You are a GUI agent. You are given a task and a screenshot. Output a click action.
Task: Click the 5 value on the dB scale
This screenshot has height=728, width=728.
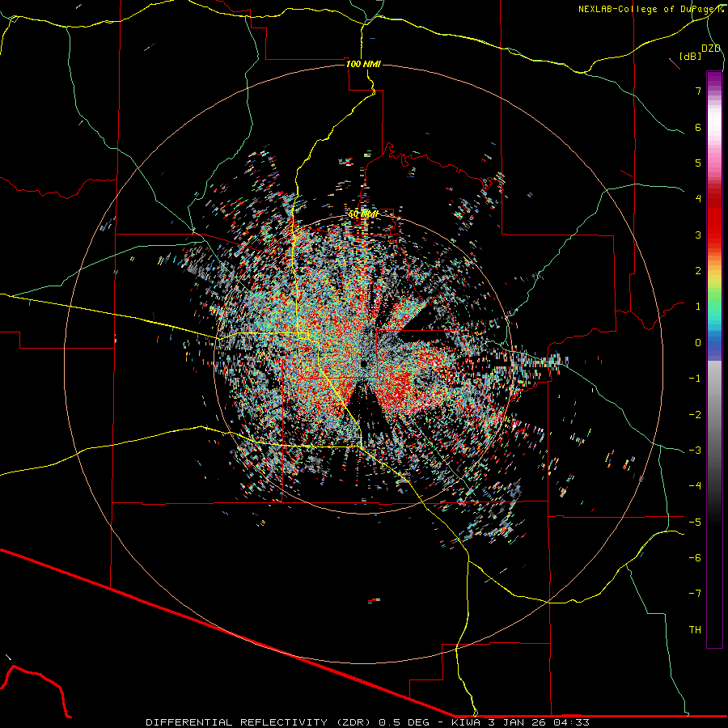point(698,163)
